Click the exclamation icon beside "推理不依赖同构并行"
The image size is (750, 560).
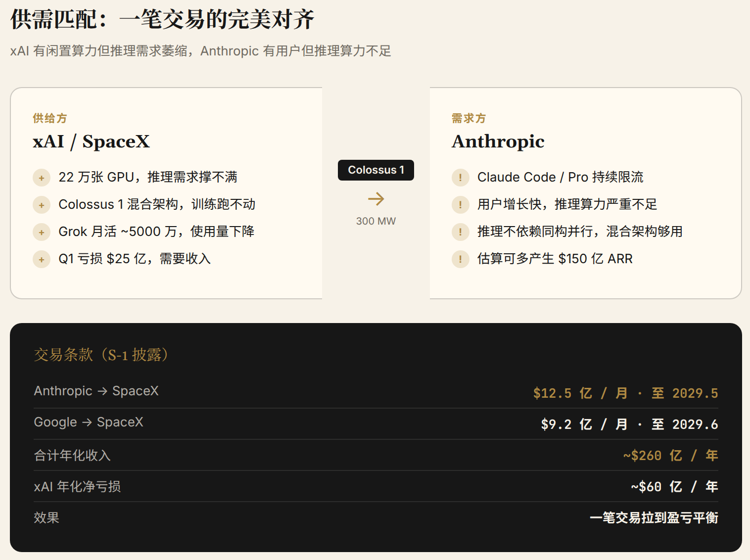461,232
